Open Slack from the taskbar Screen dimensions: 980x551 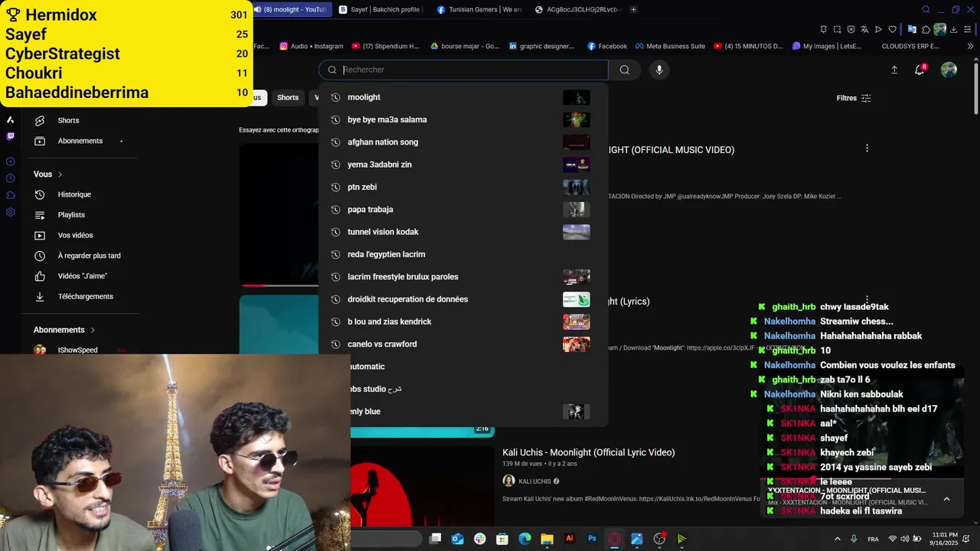(x=480, y=539)
